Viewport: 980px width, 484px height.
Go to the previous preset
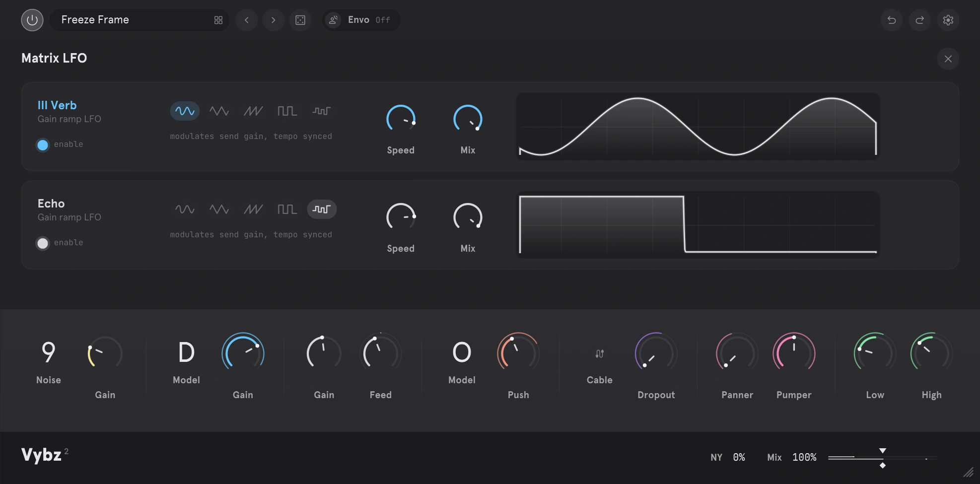[247, 20]
